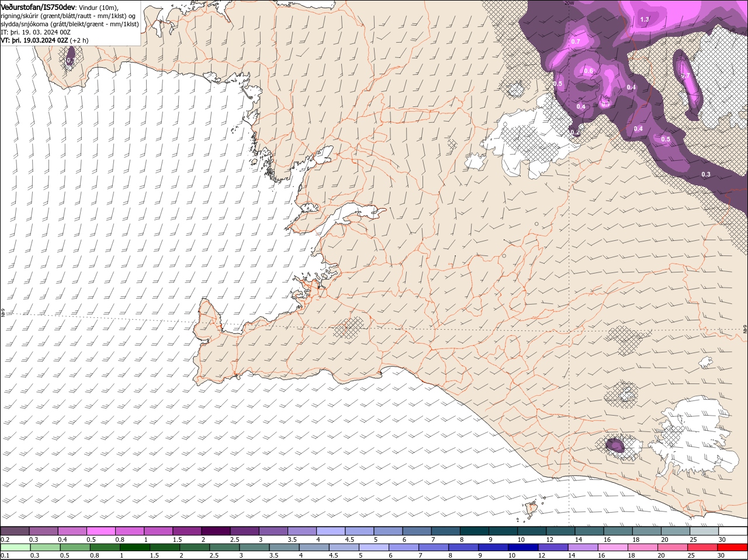Image resolution: width=748 pixels, height=560 pixels.
Task: Click the isolated purple snow patch near the southern glacier
Action: [614, 446]
